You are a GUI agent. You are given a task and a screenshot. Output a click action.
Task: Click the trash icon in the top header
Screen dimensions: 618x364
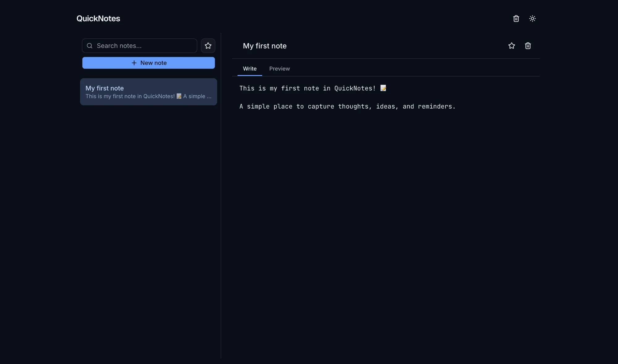516,19
